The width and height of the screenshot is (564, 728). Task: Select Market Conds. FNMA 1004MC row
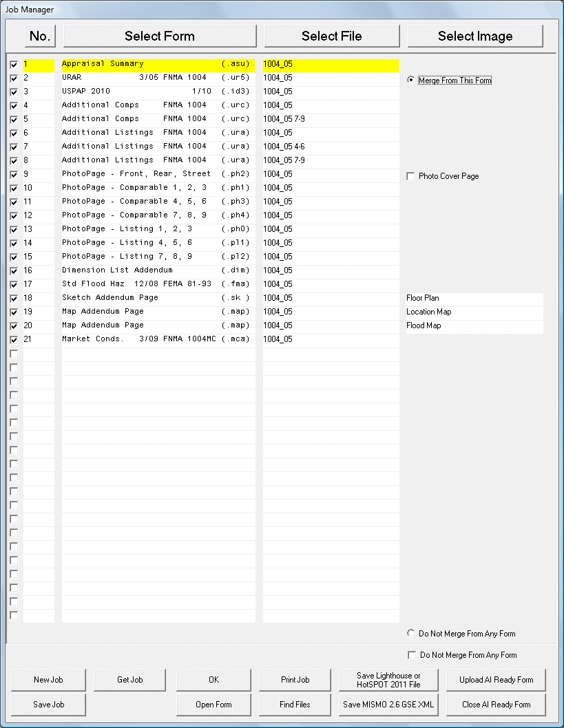158,339
